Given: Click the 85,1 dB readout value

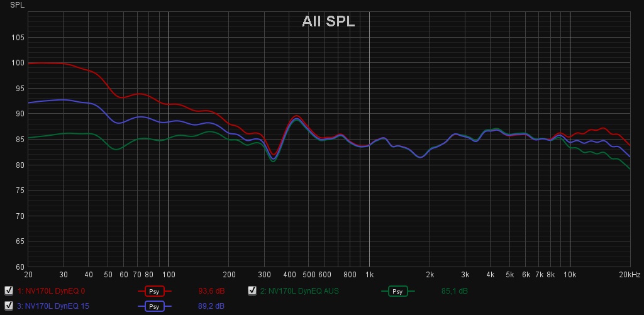Looking at the screenshot, I should click(455, 291).
